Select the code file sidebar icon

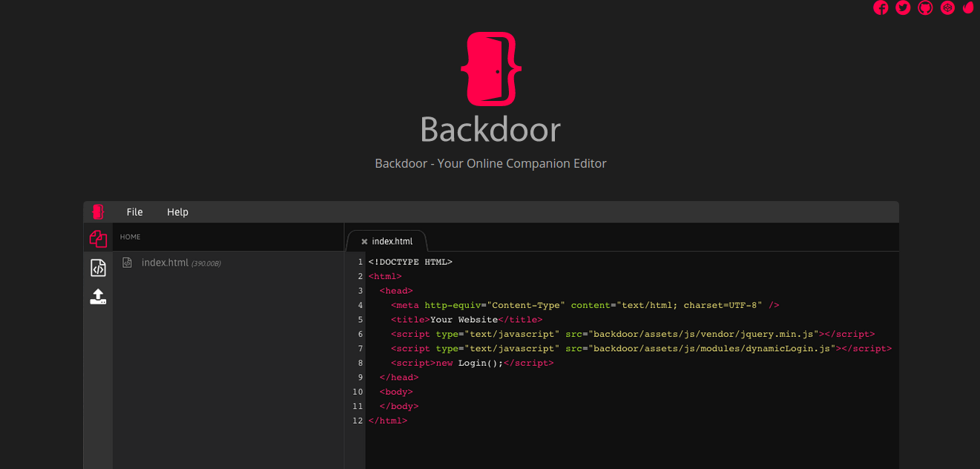98,267
